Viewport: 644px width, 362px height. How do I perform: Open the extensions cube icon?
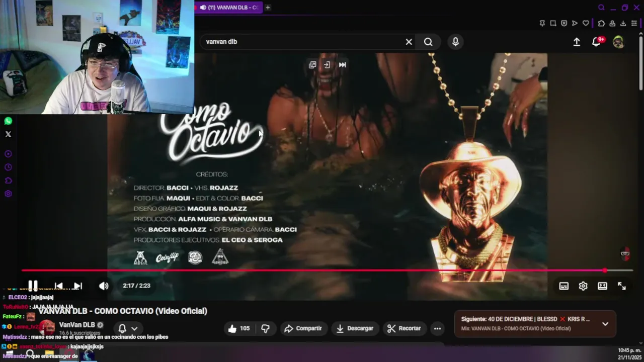point(601,23)
